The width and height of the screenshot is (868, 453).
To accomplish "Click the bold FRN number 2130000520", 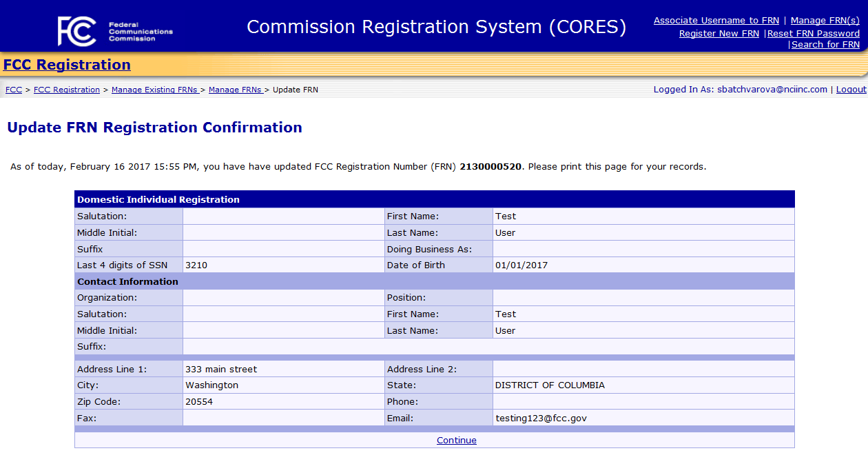I will [490, 167].
